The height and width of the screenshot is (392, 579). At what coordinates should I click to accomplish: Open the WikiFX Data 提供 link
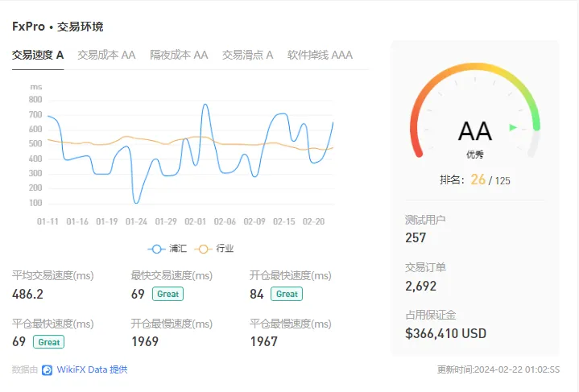92,369
